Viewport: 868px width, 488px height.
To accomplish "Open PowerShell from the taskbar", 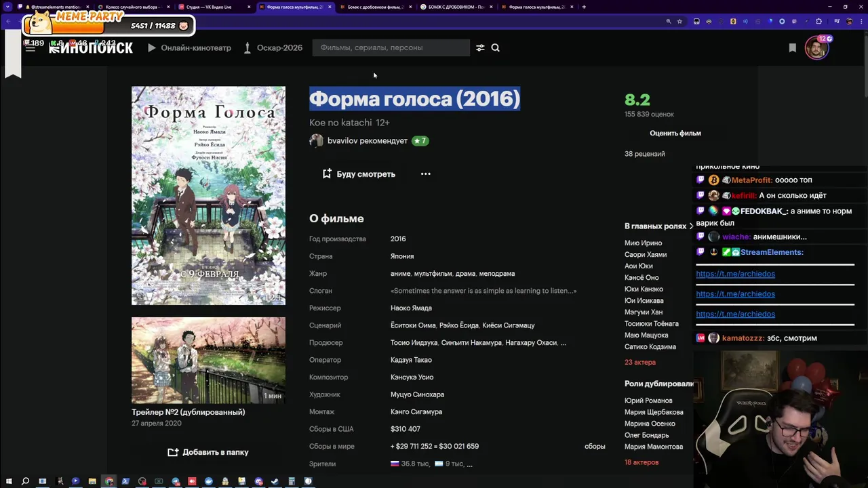I will click(125, 481).
